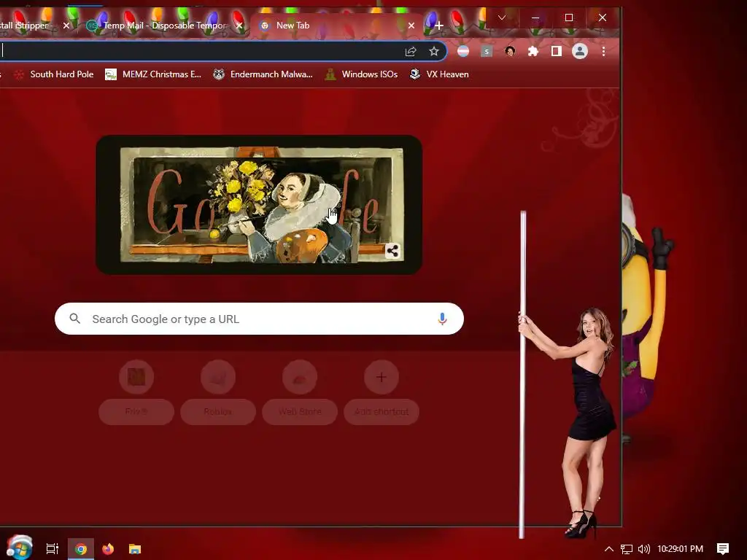
Task: Launch Firefox from the taskbar
Action: point(108,549)
